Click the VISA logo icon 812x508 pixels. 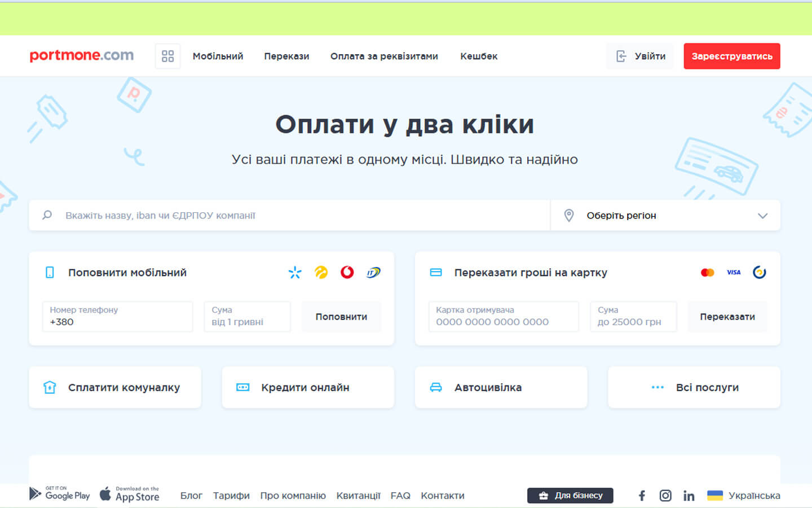(734, 273)
